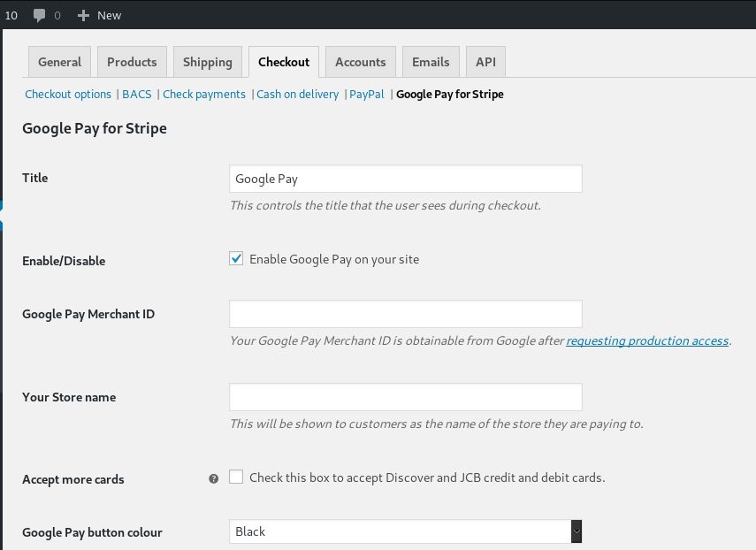Viewport: 756px width, 550px height.
Task: Open the PayPal gateway settings link
Action: pos(367,94)
